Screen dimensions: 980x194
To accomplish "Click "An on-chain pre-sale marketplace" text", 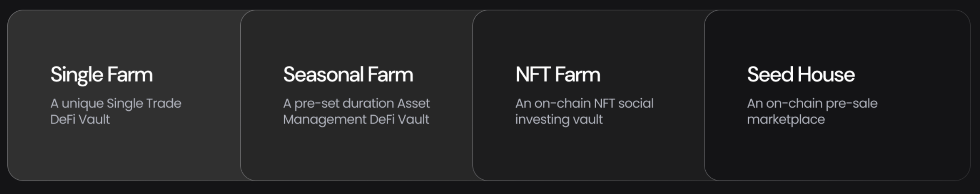I will point(812,111).
